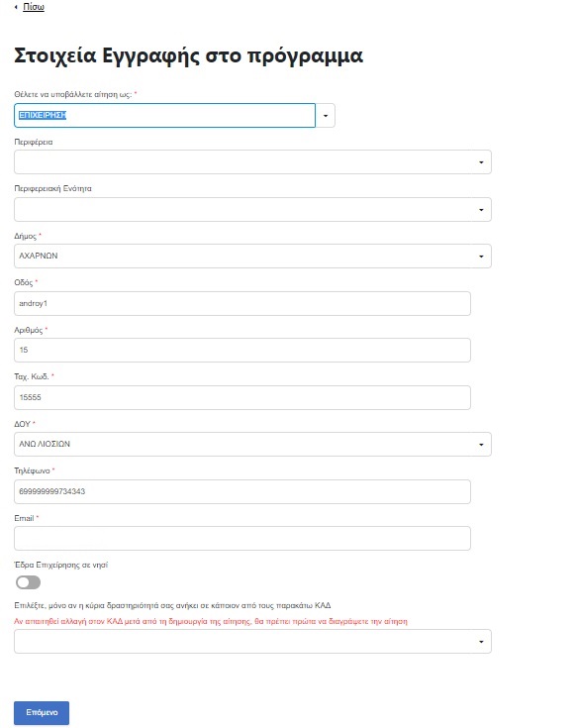Click the caret icon of the Δήμος field
577x728 pixels.
point(481,257)
